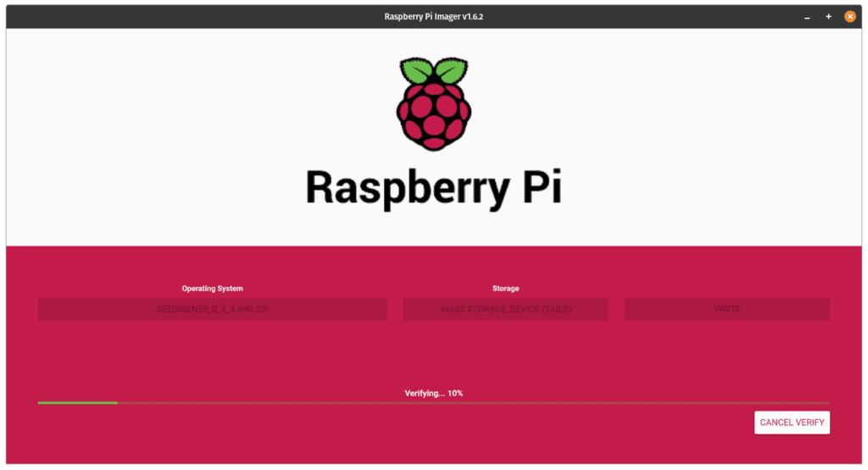Click the Cancel Verify button
Screen dimensions: 868x470
click(x=792, y=423)
